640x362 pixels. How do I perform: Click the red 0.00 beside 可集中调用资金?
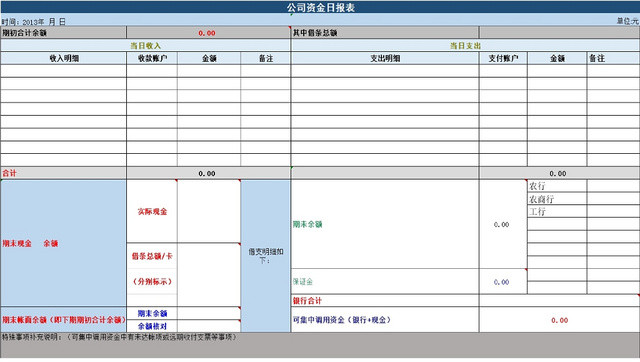pyautogui.click(x=560, y=320)
